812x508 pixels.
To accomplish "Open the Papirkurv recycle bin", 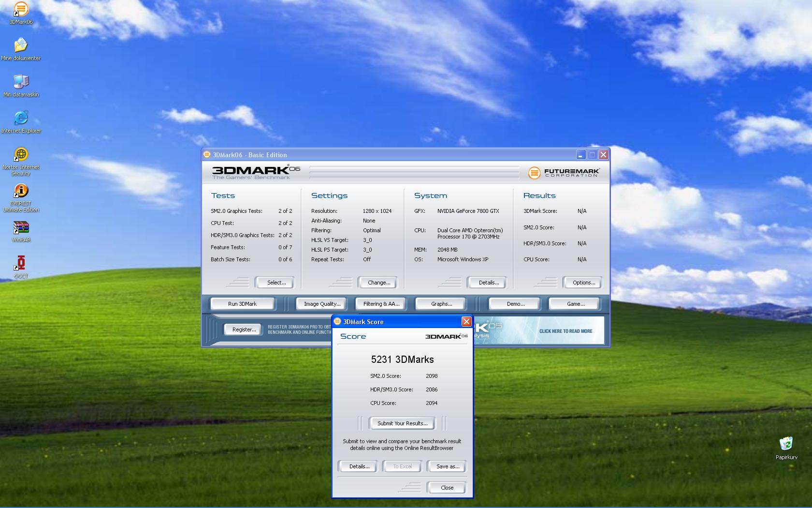I will coord(786,448).
